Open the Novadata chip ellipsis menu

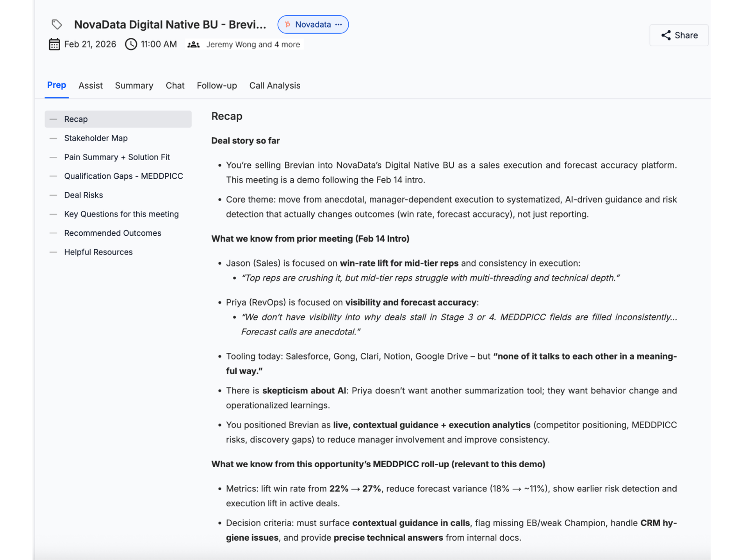tap(338, 24)
